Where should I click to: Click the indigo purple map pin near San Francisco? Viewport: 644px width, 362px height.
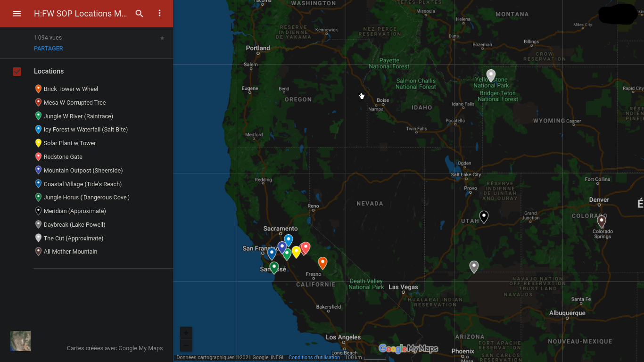pyautogui.click(x=282, y=247)
